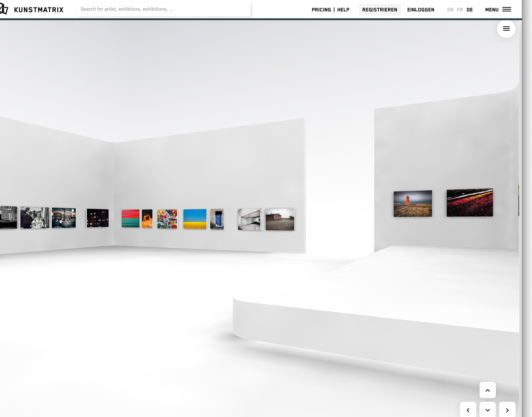Click the KUNSTMATRIX wordmark
Screen dimensions: 532x417
[39, 10]
